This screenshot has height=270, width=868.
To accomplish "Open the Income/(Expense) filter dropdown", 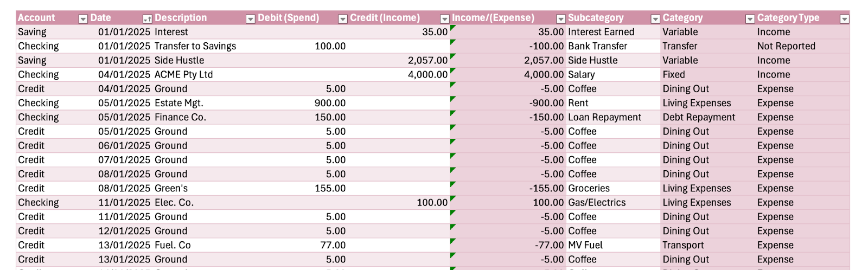I will pyautogui.click(x=561, y=19).
